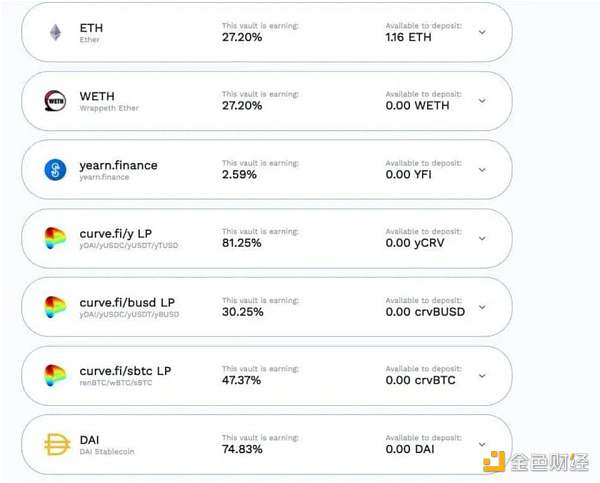The height and width of the screenshot is (483, 600).
Task: Expand the curve.fi/busd LP vault chevron
Action: 482,307
